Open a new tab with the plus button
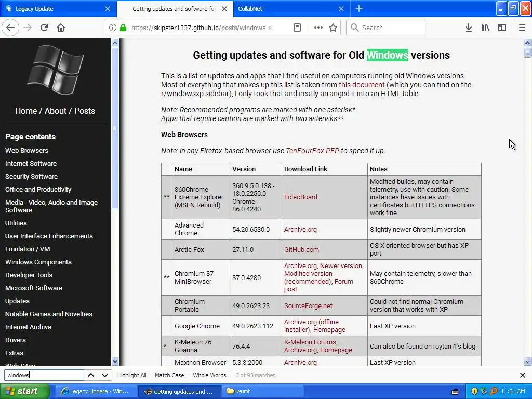 click(x=359, y=8)
